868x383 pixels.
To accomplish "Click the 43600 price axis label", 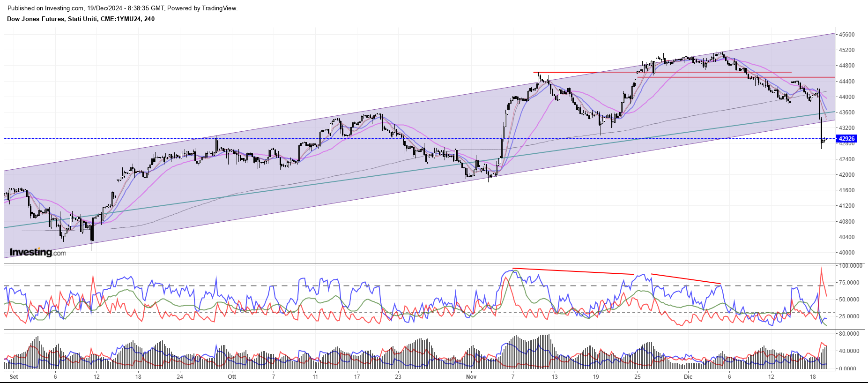I will tap(847, 113).
